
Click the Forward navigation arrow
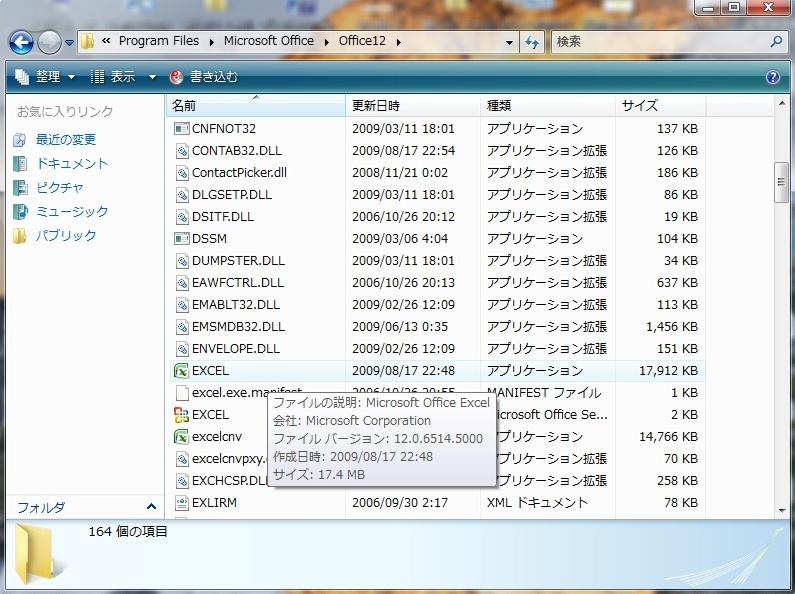[x=49, y=42]
